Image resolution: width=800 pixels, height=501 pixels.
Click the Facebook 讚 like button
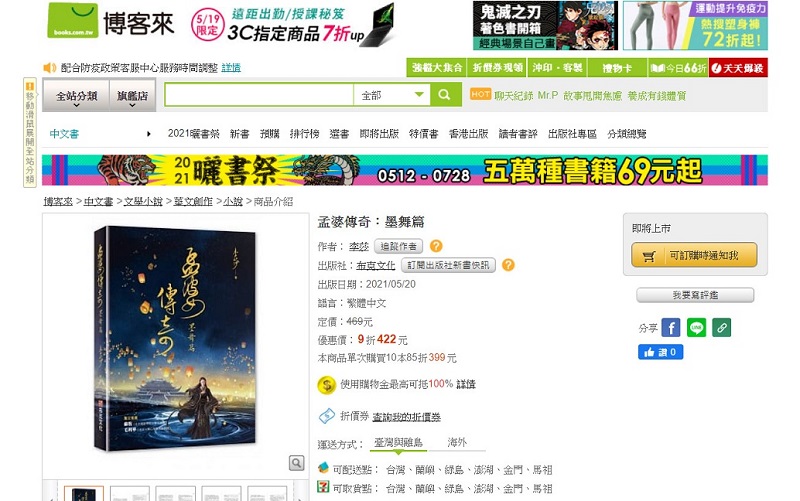(660, 352)
